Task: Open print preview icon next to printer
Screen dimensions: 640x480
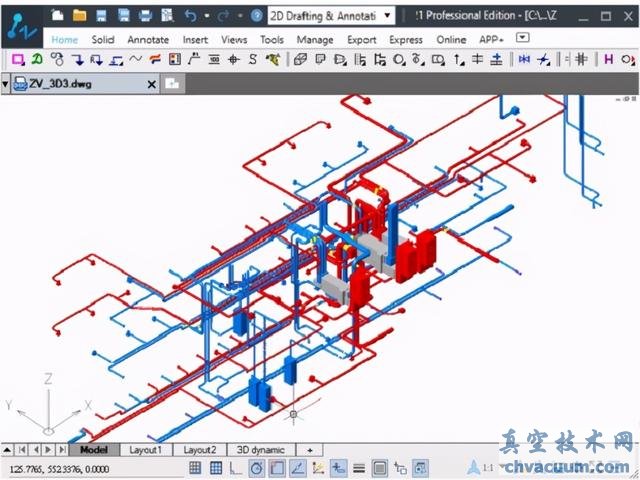Action: [x=167, y=16]
